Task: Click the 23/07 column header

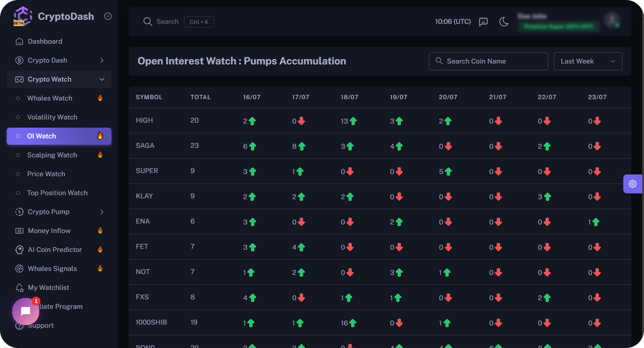Action: (597, 97)
